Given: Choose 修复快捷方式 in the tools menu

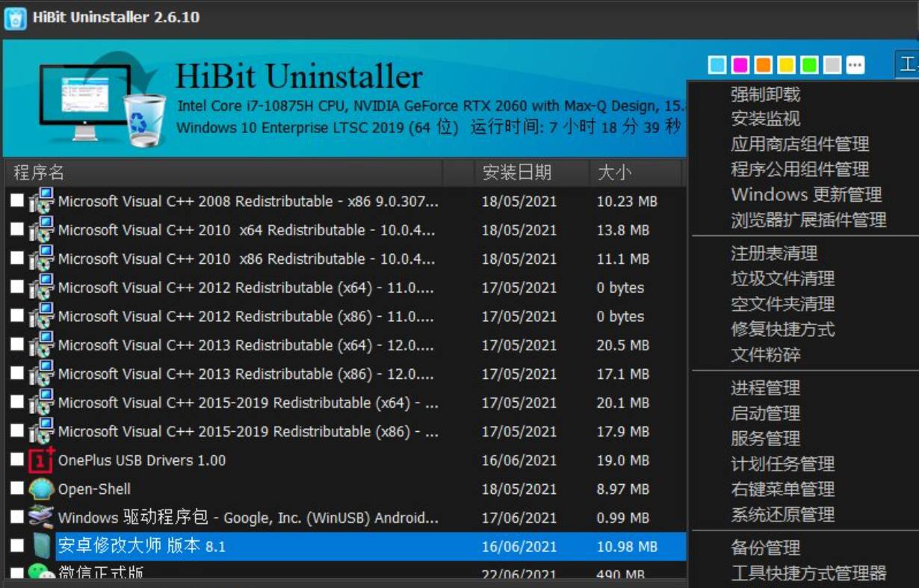Looking at the screenshot, I should point(782,329).
